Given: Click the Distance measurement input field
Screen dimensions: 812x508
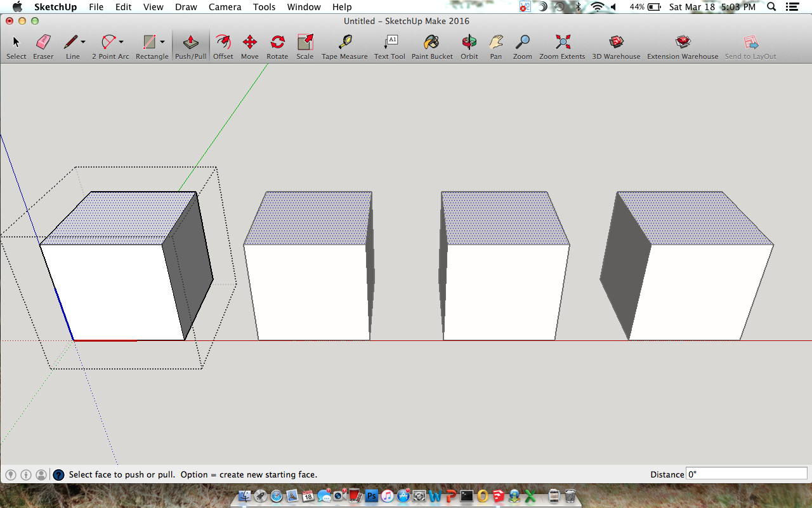Looking at the screenshot, I should 746,474.
